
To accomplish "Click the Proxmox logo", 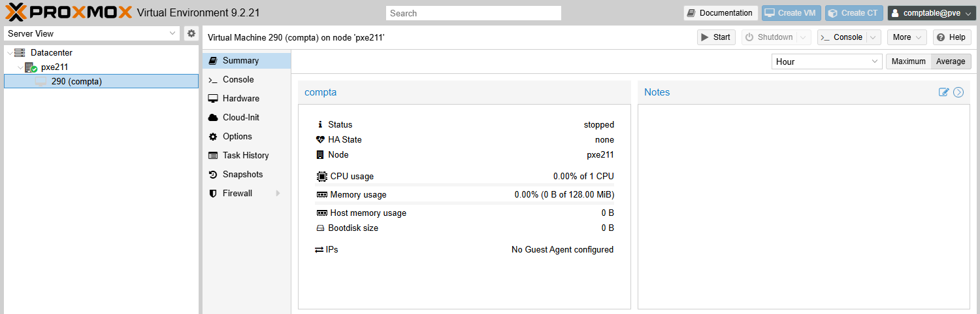I will pos(69,12).
